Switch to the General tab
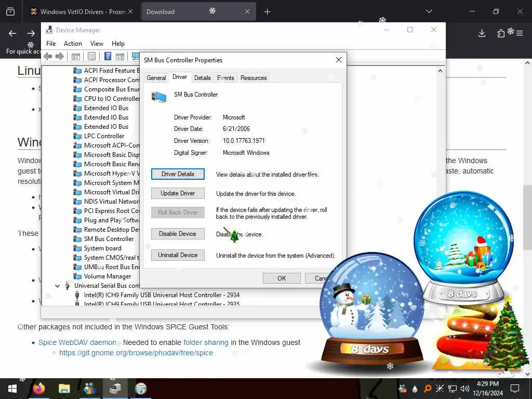 click(156, 78)
